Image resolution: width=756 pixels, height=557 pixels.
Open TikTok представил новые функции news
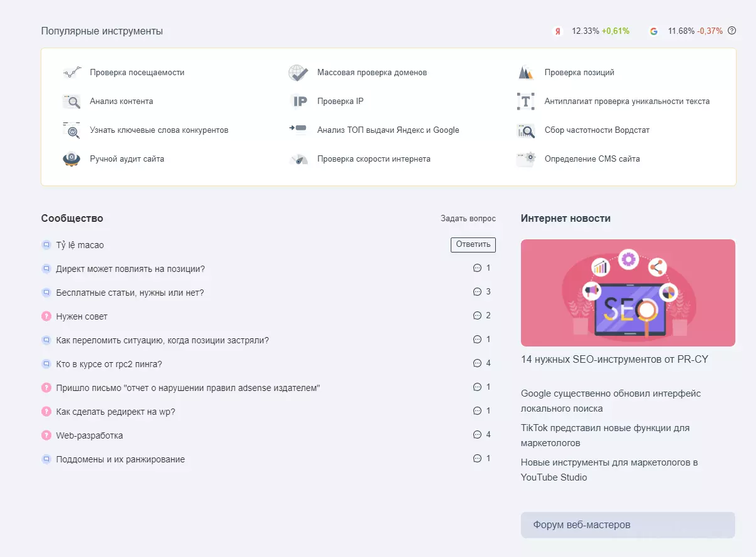[605, 435]
